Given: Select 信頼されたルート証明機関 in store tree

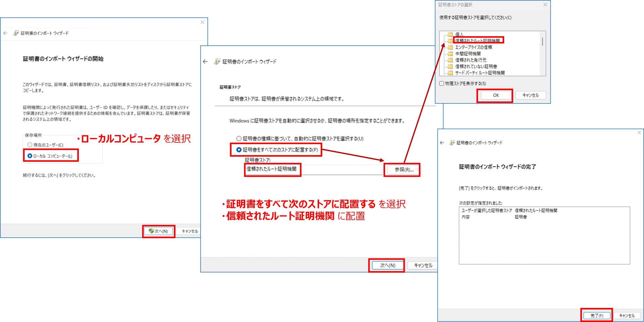Looking at the screenshot, I should [477, 41].
